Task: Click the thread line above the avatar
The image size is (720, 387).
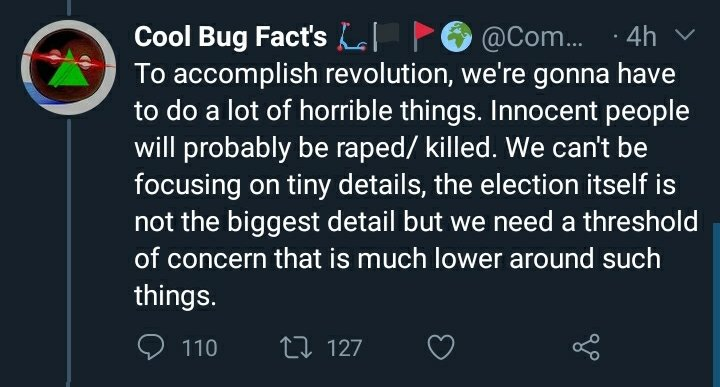Action: (x=69, y=8)
